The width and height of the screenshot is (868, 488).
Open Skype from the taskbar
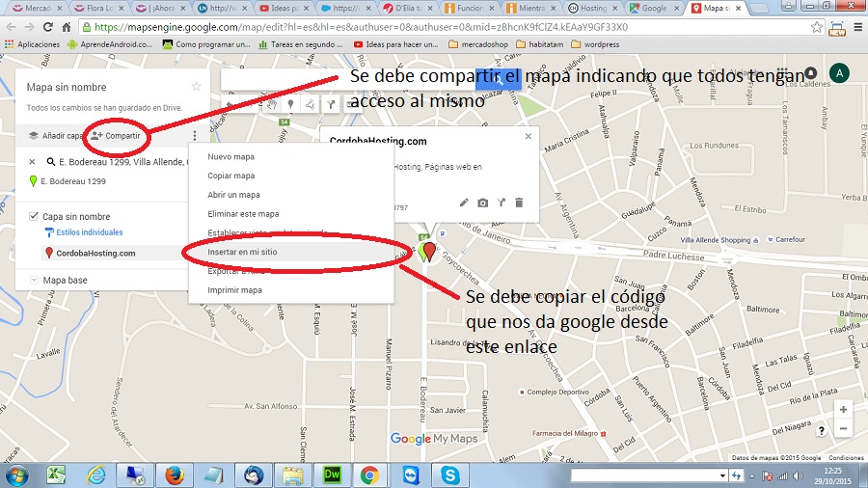[x=449, y=475]
